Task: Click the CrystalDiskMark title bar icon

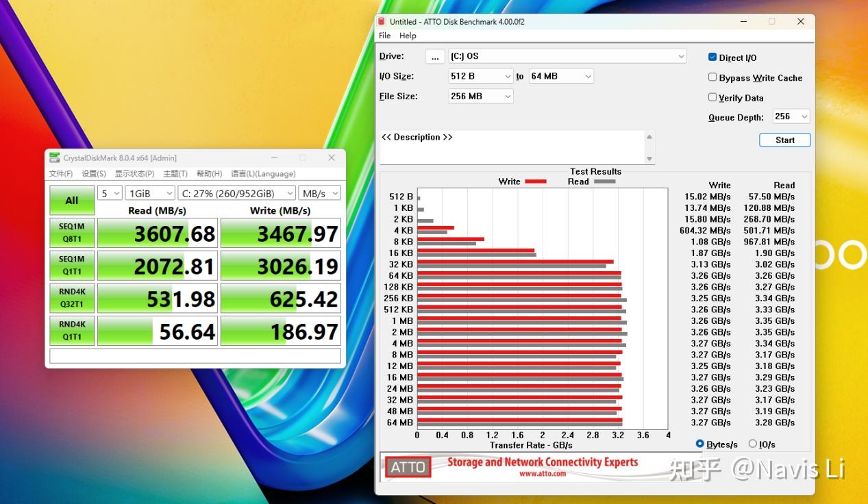Action: click(x=55, y=157)
